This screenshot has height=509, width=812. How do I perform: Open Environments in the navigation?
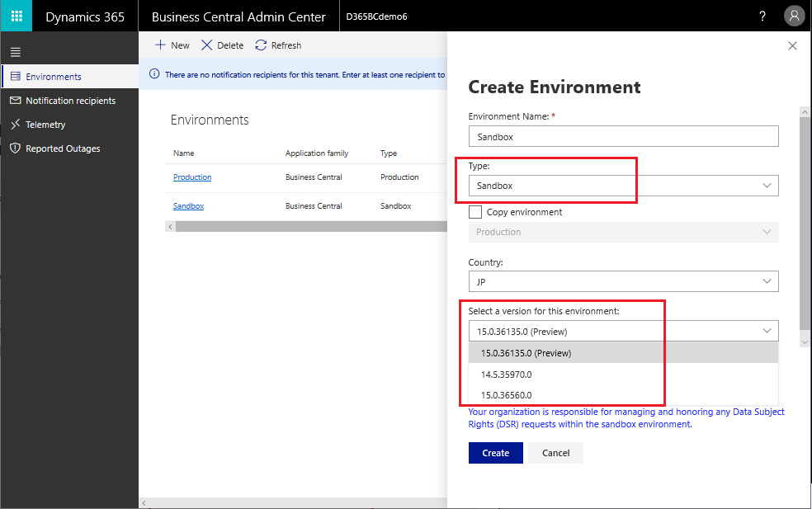(70, 77)
